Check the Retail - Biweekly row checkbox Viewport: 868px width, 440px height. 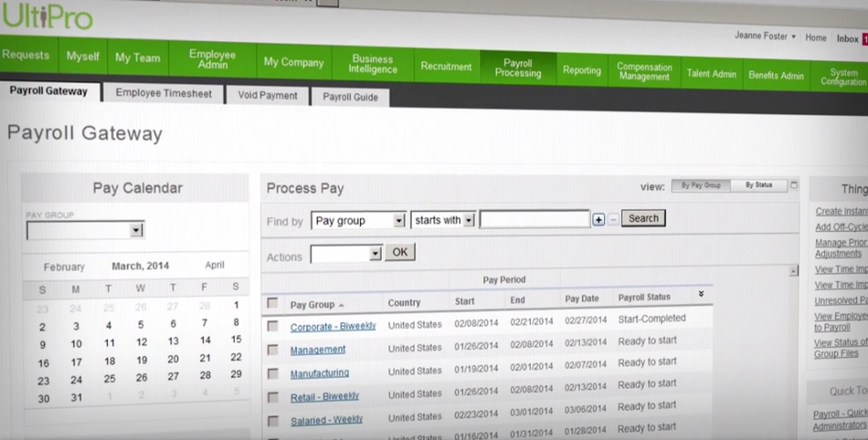273,397
